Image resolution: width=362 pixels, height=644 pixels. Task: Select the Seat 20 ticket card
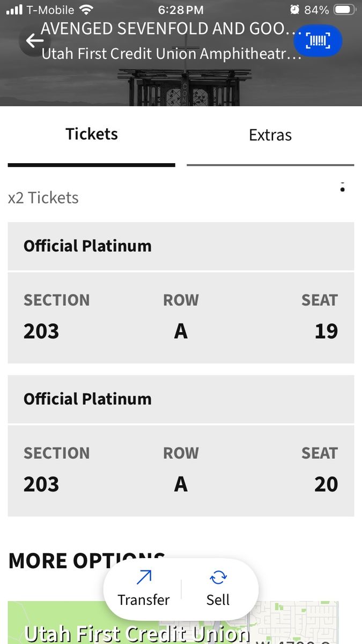pos(181,471)
